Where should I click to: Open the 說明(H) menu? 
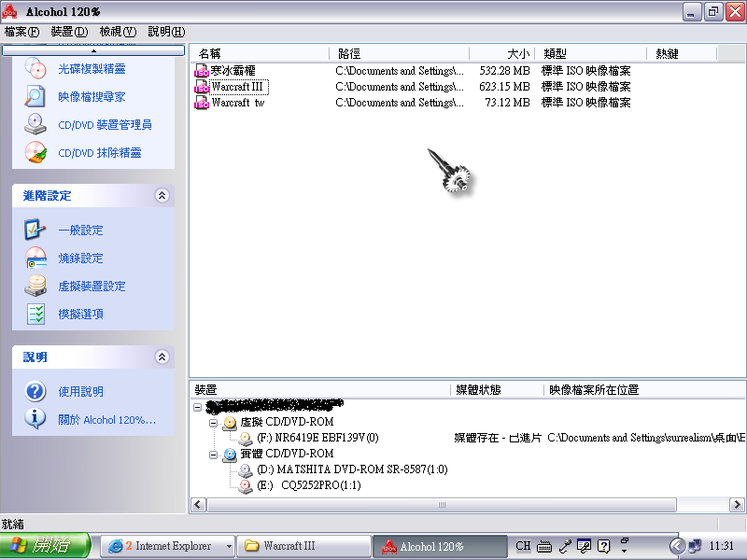166,32
